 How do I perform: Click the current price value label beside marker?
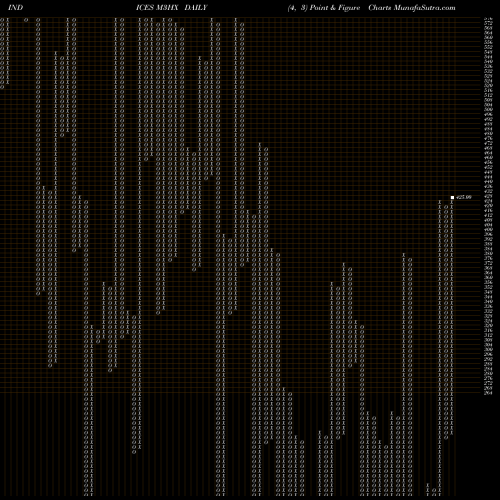point(464,197)
